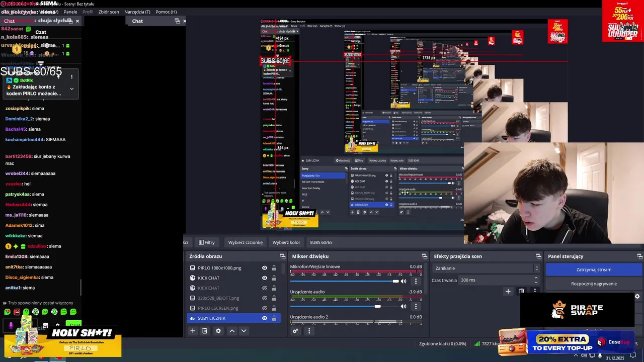Open source properties gear in Źródła obrazu toolbar
Screen dimensions: 644x362
click(218, 331)
